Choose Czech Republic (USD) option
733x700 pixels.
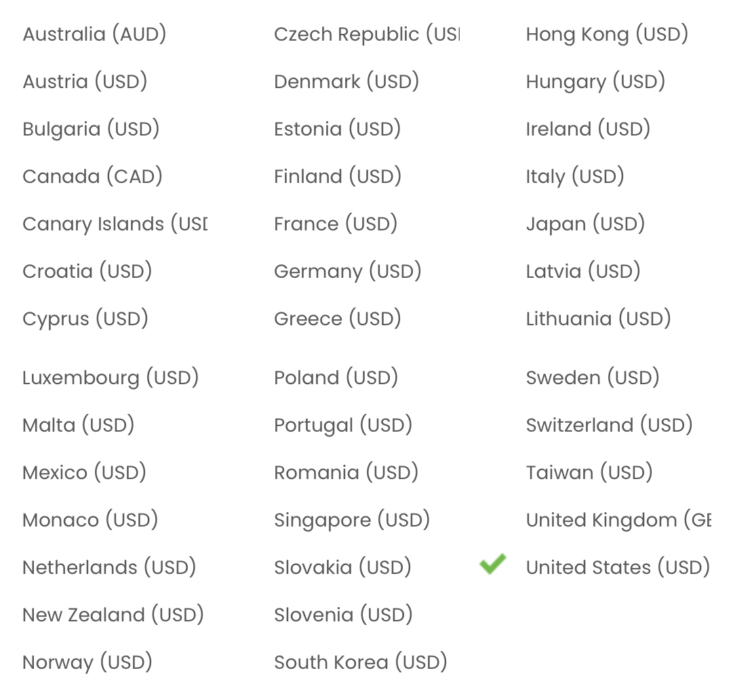point(366,34)
